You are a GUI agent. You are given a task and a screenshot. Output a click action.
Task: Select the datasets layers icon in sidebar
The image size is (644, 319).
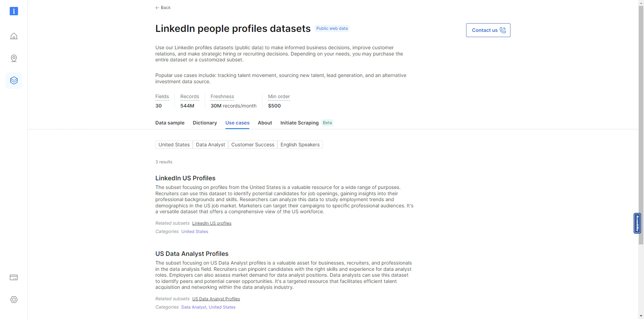[x=14, y=80]
